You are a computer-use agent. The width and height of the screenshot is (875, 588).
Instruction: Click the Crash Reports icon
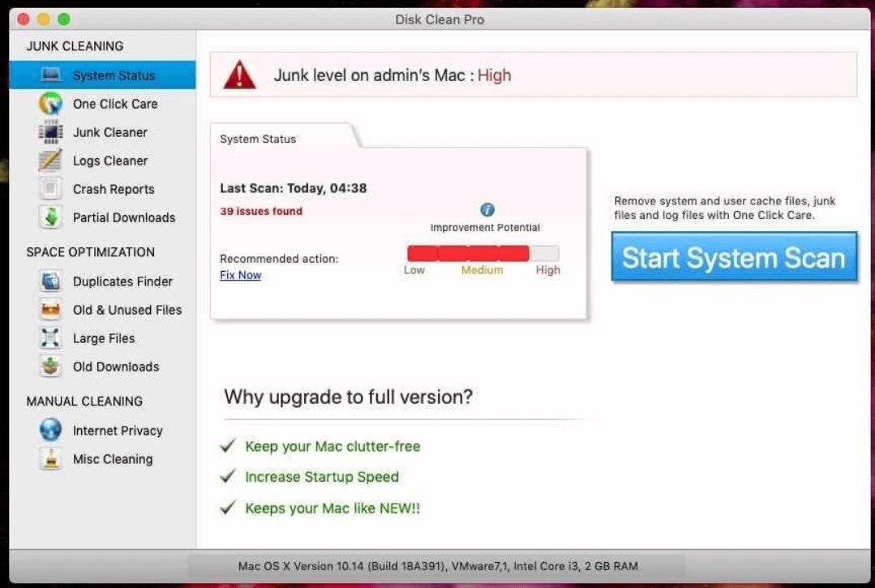coord(51,189)
